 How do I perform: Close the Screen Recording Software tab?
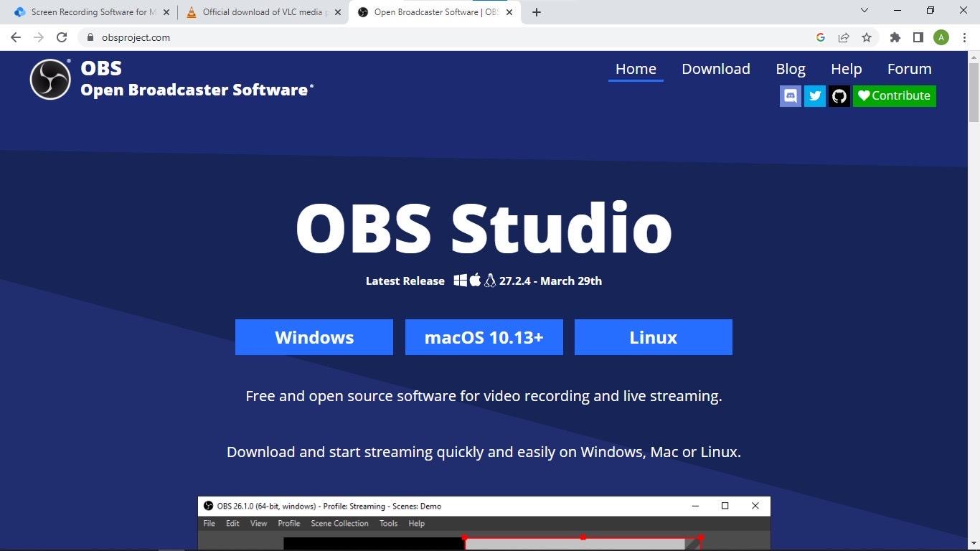click(x=166, y=12)
